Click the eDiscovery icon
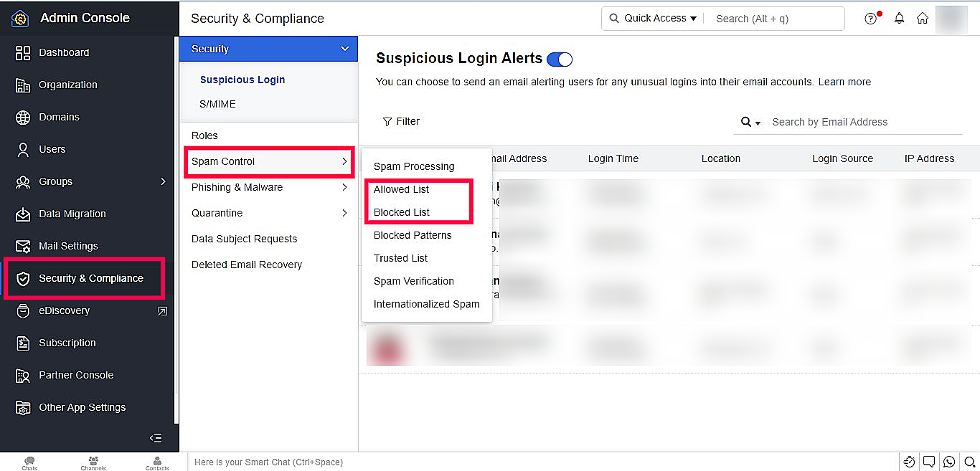Image resolution: width=980 pixels, height=471 pixels. (x=23, y=310)
